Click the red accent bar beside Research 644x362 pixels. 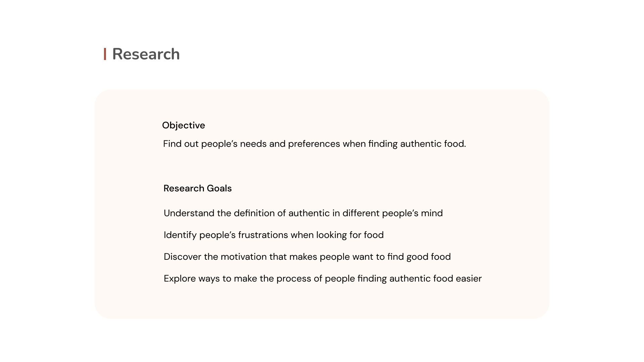[105, 54]
